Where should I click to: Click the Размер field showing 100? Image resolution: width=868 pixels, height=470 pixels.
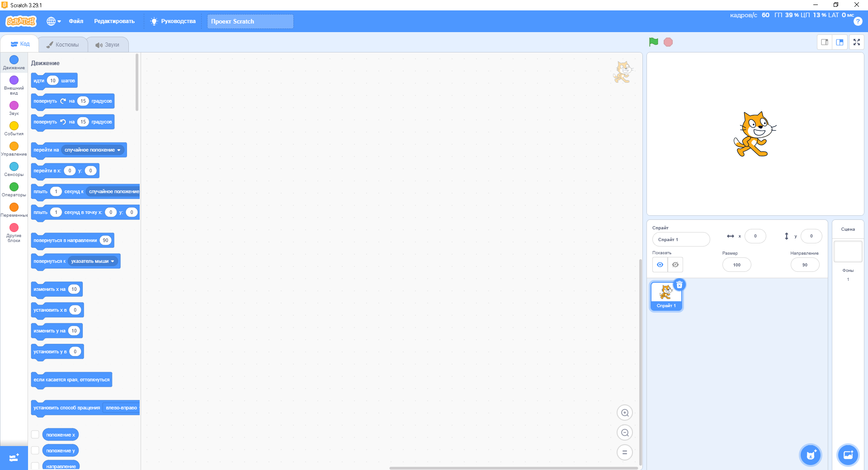point(736,265)
